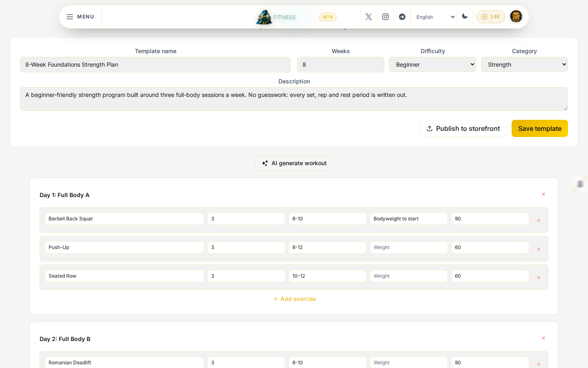
Task: Click the Bodyweight to start weight field
Action: pyautogui.click(x=409, y=219)
